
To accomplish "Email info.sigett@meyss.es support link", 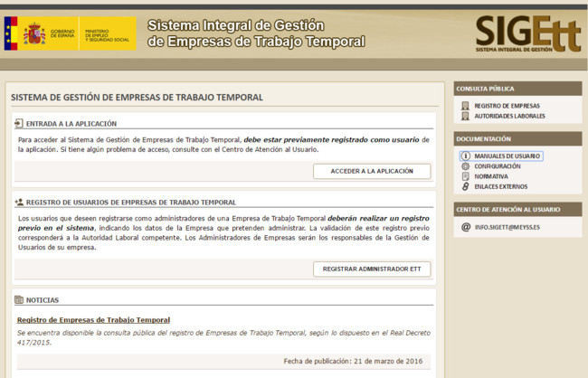I will point(507,227).
